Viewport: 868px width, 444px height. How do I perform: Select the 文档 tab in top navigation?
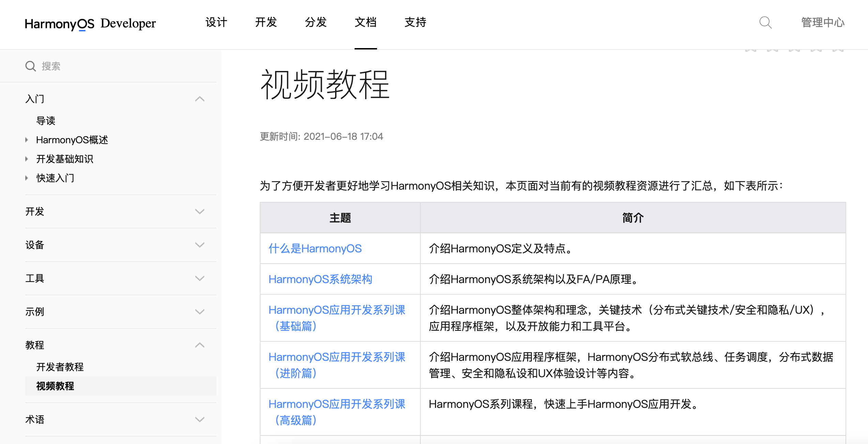tap(365, 22)
